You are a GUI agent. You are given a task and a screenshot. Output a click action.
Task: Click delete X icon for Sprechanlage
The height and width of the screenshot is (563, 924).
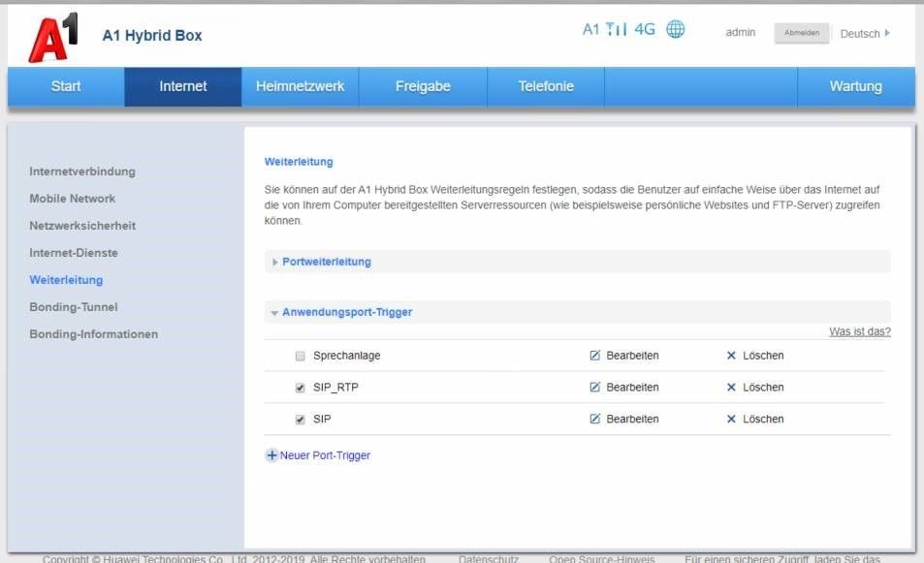[731, 356]
